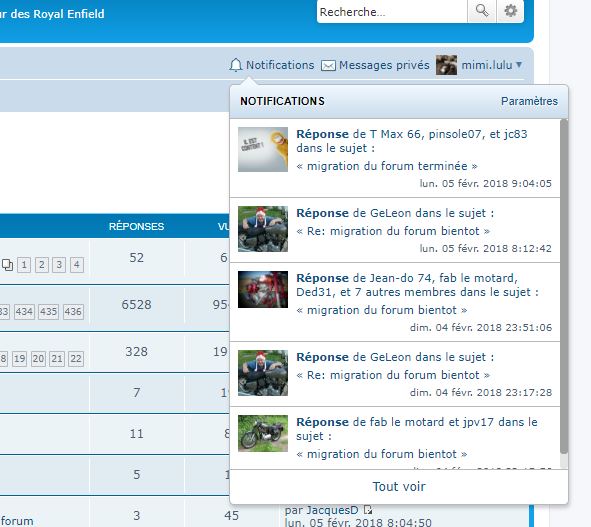Open notification from Jean-do 74, fab le motard
Screen dimensions: 591x527
(395, 302)
